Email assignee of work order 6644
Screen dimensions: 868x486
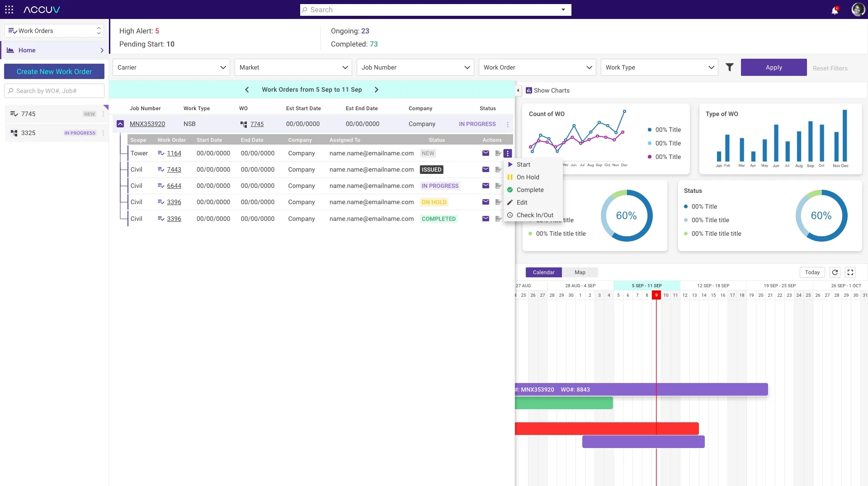pyautogui.click(x=486, y=186)
